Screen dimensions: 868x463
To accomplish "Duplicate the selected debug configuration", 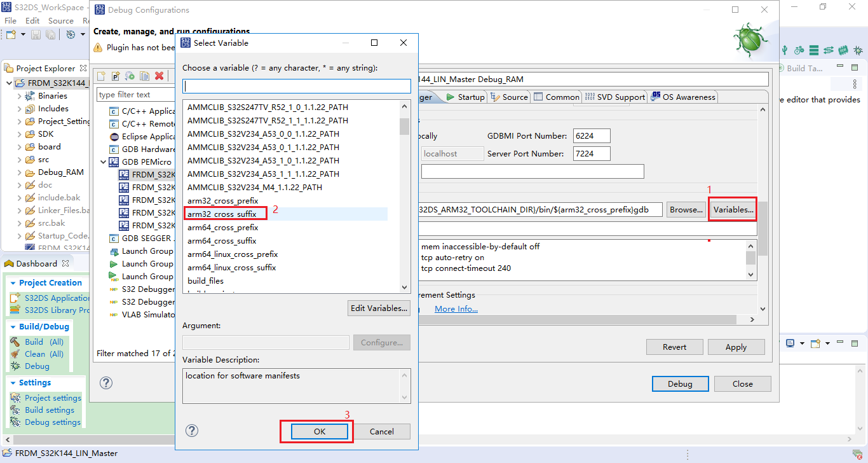I will (144, 76).
